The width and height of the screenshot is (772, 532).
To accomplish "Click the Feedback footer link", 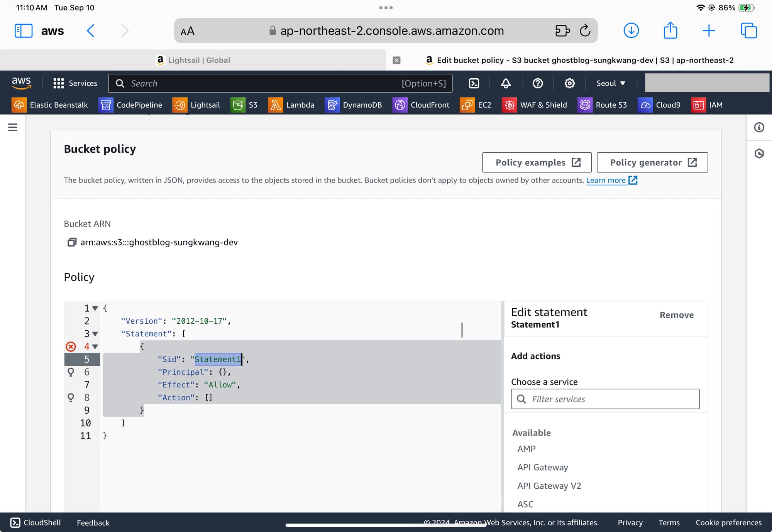I will pos(93,523).
